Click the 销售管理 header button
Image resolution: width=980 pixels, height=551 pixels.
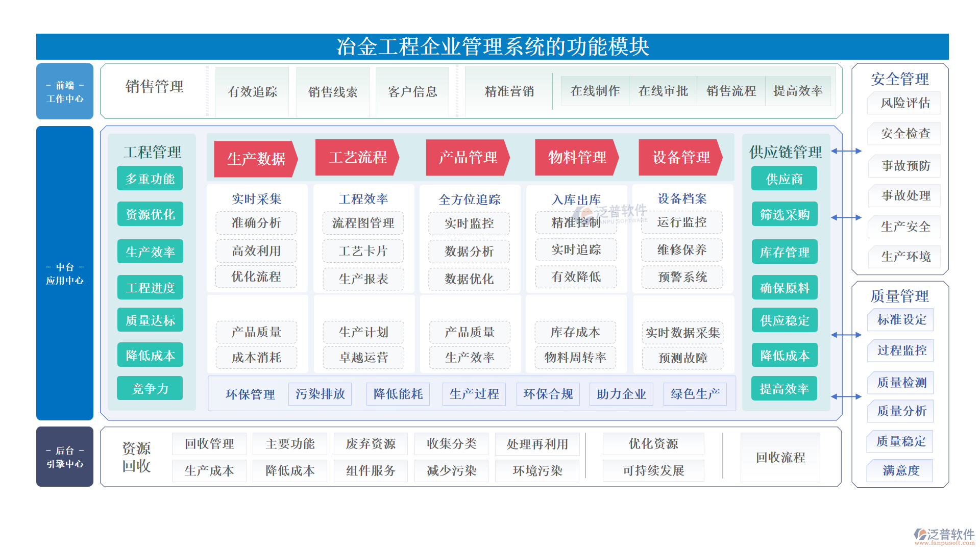click(155, 87)
